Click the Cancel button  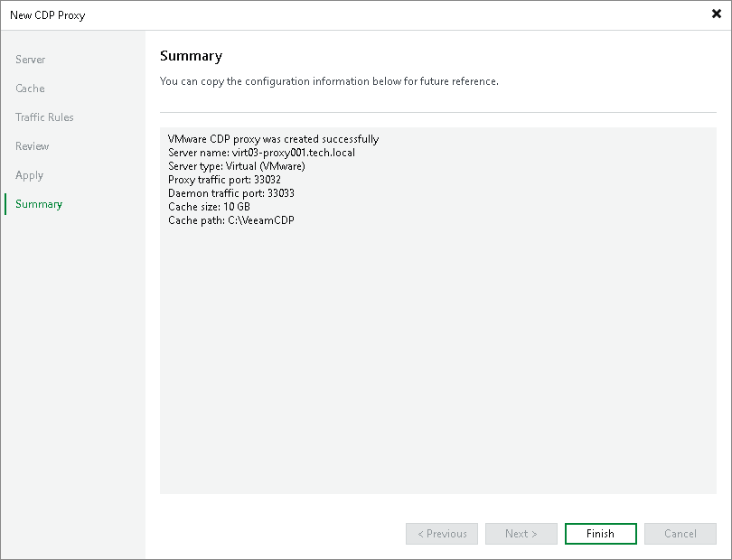(680, 534)
